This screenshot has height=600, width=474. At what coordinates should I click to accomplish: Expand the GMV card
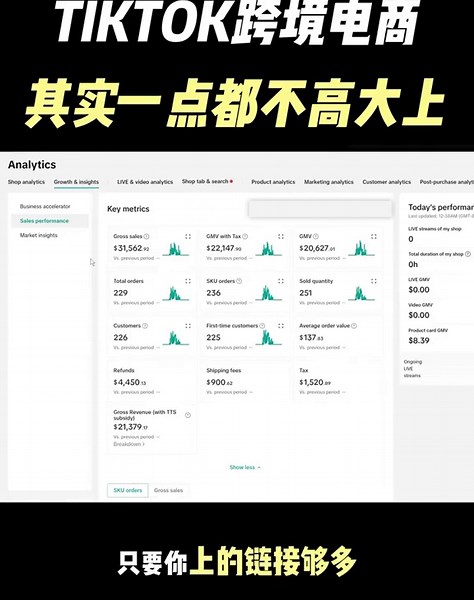coord(374,236)
